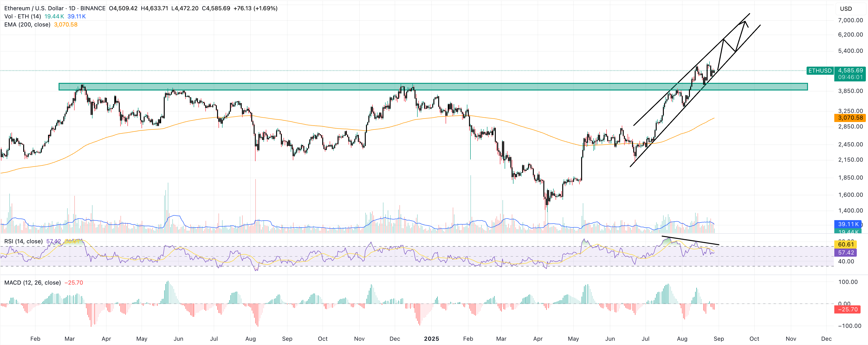Click the purple 57.42 RSI axis tag
868x345 pixels.
point(846,252)
